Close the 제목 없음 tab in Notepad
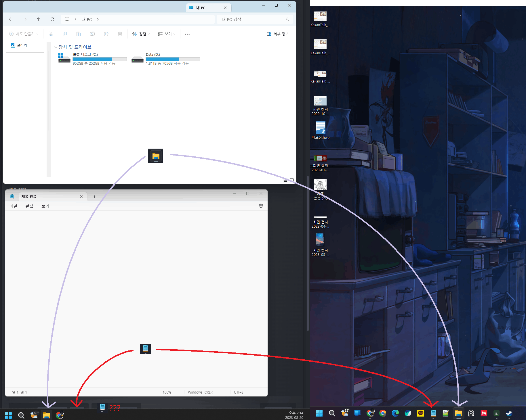Screen dimensions: 526x420 click(81, 197)
